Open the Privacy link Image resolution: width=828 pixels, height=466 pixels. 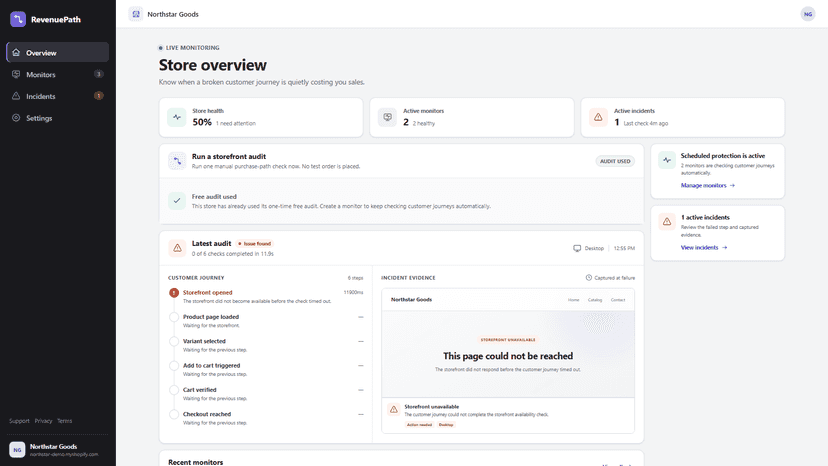(x=43, y=421)
